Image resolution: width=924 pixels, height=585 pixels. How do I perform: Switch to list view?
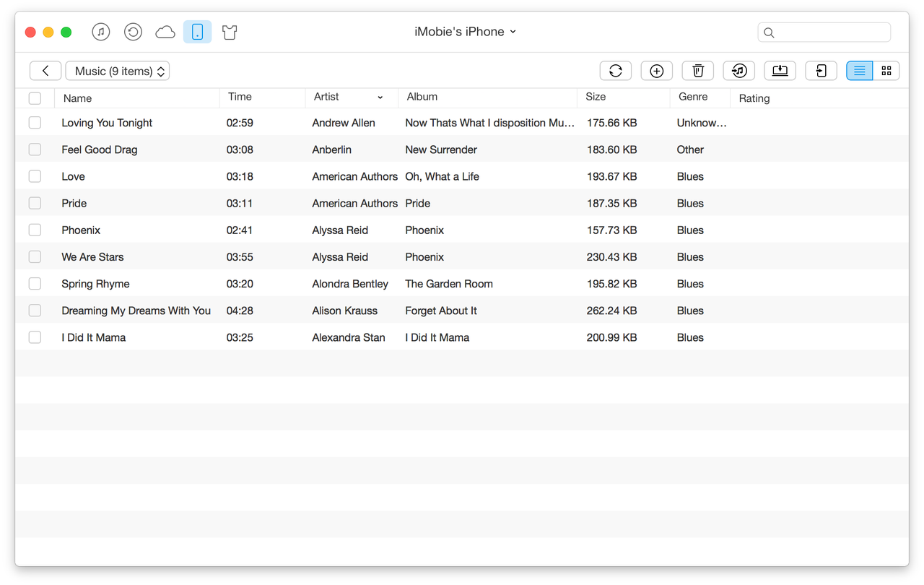pyautogui.click(x=860, y=71)
